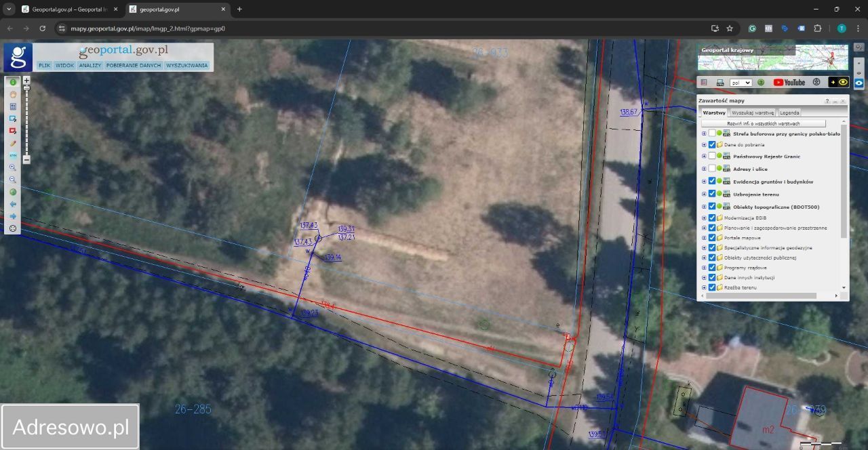Click the zoom level slider handle

(26, 87)
